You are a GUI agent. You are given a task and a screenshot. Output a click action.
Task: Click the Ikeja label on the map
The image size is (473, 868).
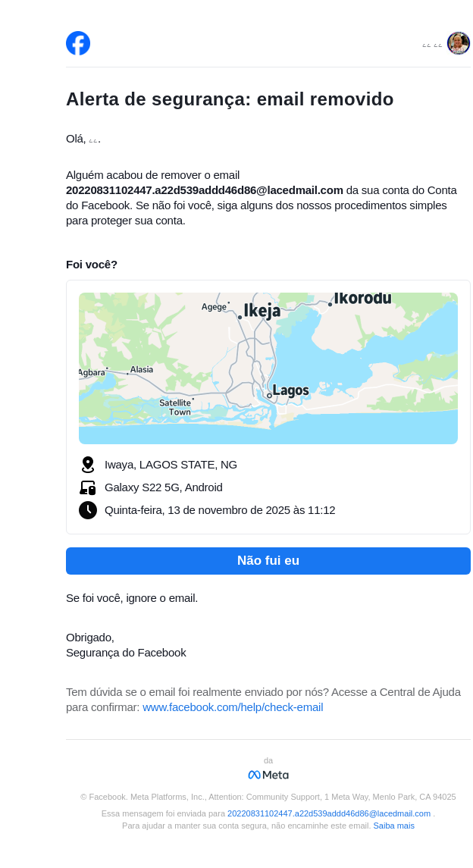[262, 310]
